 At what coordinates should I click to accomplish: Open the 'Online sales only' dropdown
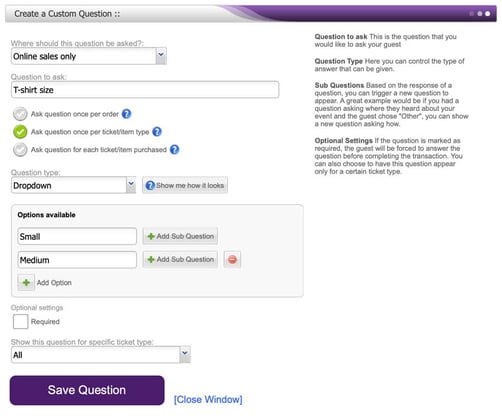88,56
